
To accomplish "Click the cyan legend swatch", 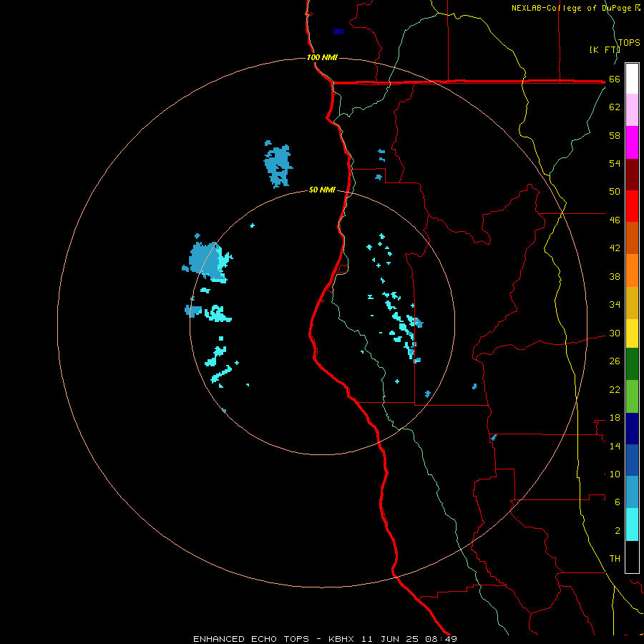I will click(632, 525).
